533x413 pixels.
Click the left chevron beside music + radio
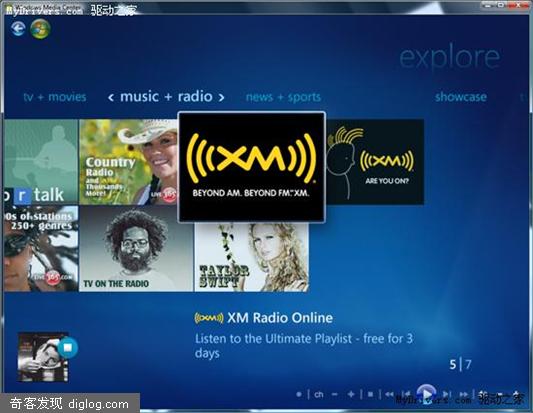111,98
